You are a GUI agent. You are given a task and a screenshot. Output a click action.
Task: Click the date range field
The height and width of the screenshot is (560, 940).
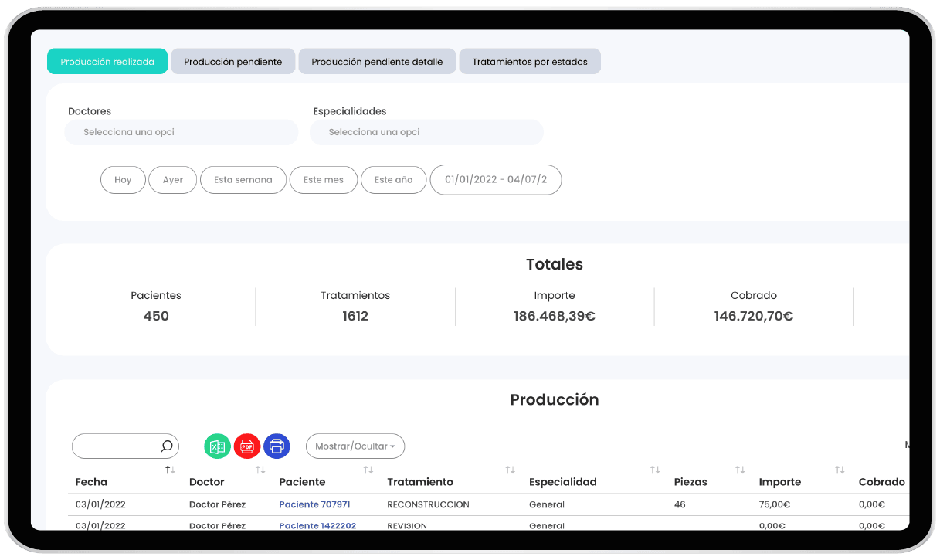point(495,180)
